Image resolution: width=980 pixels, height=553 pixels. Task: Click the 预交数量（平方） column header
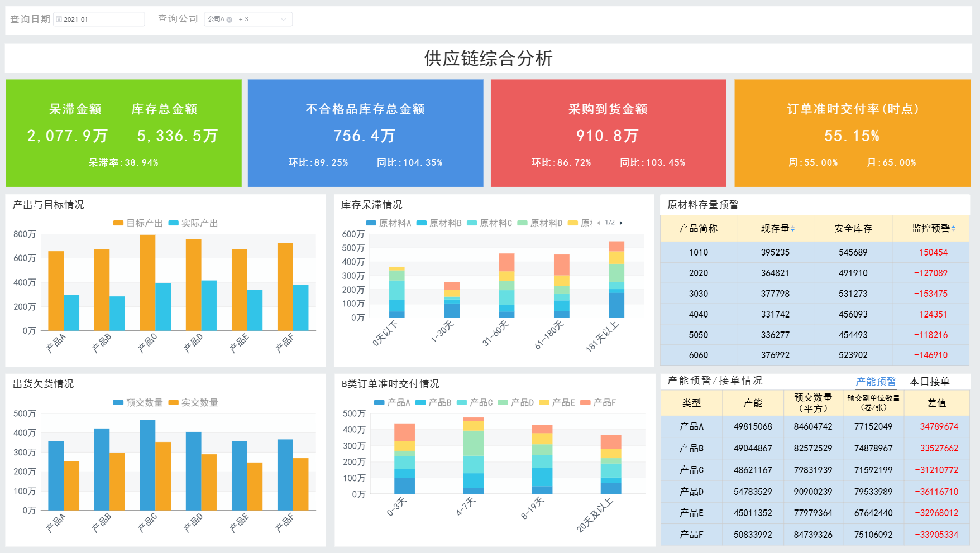click(x=813, y=403)
